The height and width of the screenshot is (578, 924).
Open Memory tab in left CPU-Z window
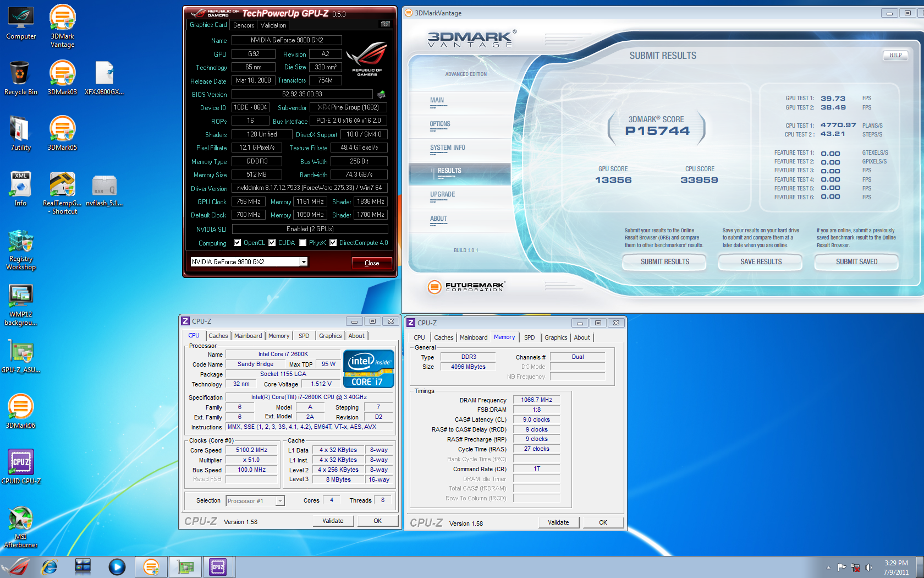pos(279,336)
